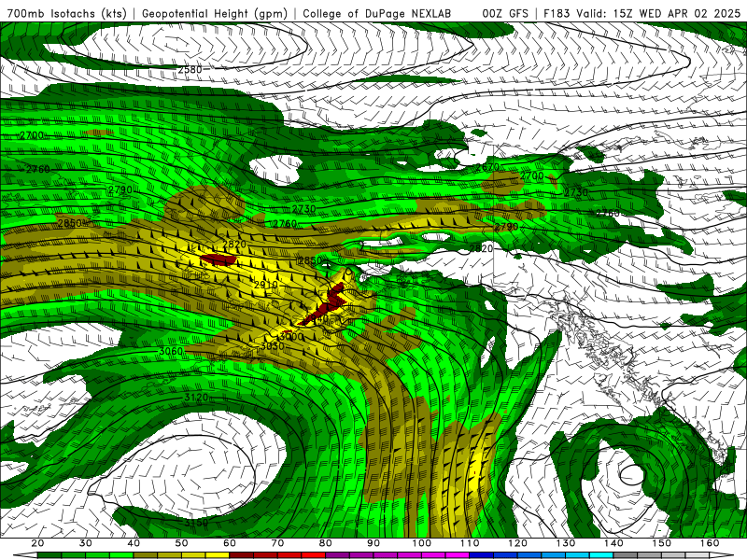Select the 40 knots scale label
This screenshot has height=560, width=747.
coord(134,543)
